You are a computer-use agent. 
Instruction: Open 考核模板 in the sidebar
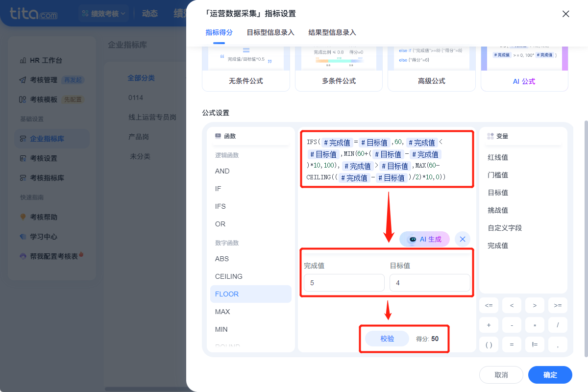44,99
